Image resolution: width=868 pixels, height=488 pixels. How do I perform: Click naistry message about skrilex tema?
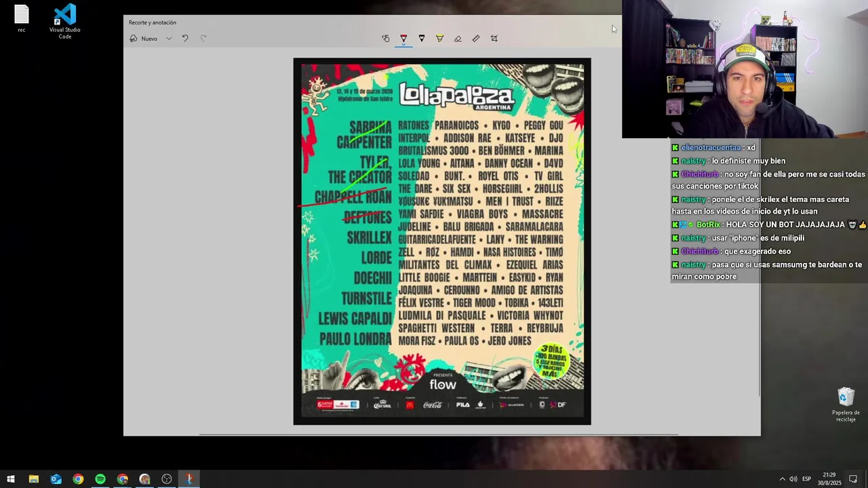point(760,205)
